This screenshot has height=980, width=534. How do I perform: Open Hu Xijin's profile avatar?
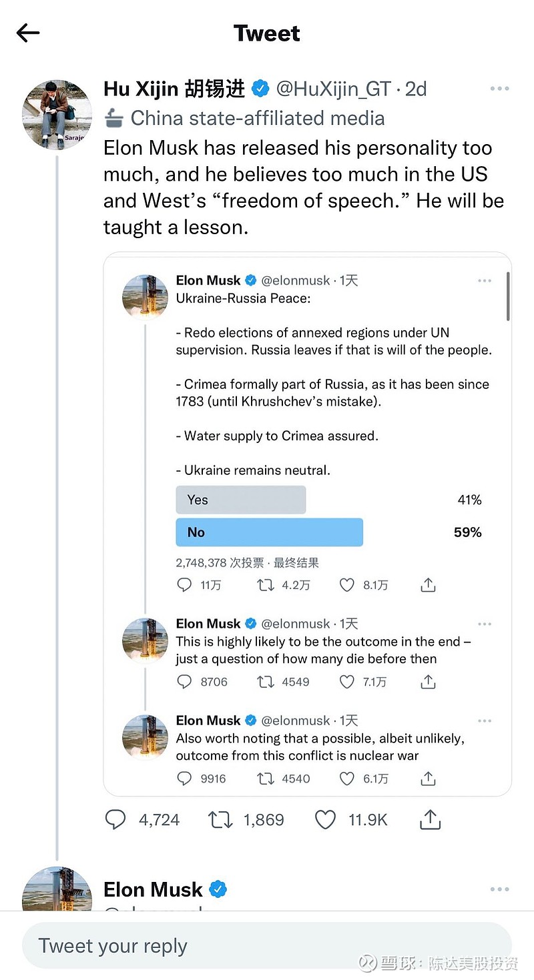tap(57, 114)
